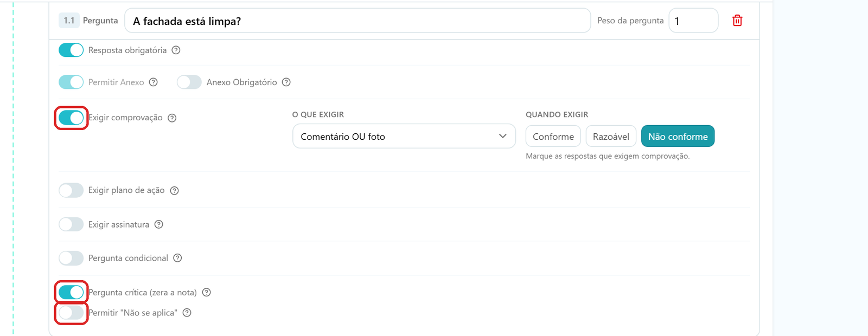Image resolution: width=868 pixels, height=336 pixels.
Task: Select the Conforme option
Action: click(x=553, y=136)
